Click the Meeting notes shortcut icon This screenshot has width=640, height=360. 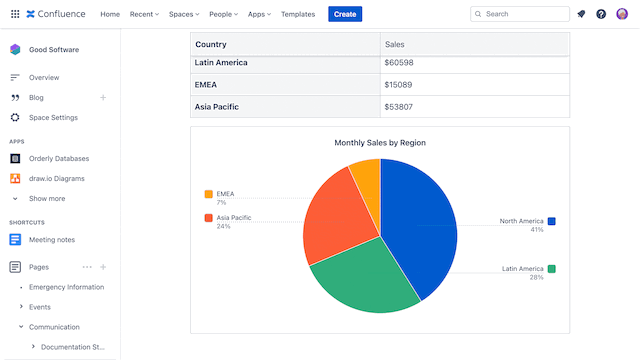[15, 240]
